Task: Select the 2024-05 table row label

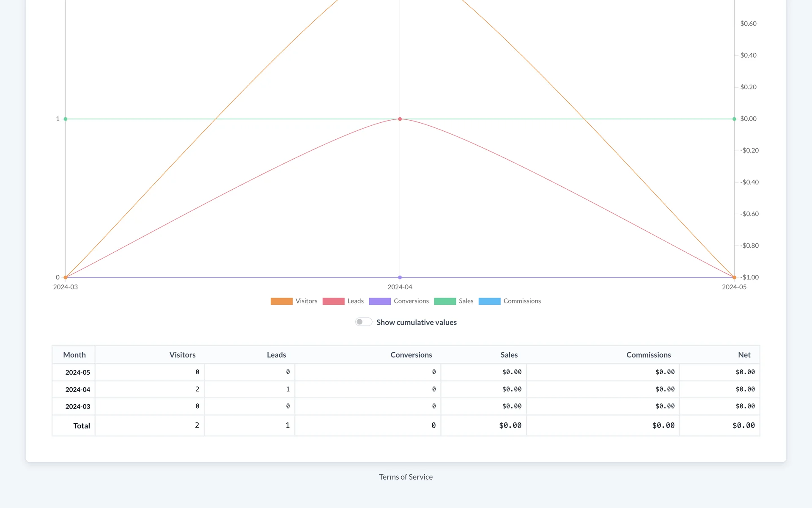Action: [x=78, y=373]
